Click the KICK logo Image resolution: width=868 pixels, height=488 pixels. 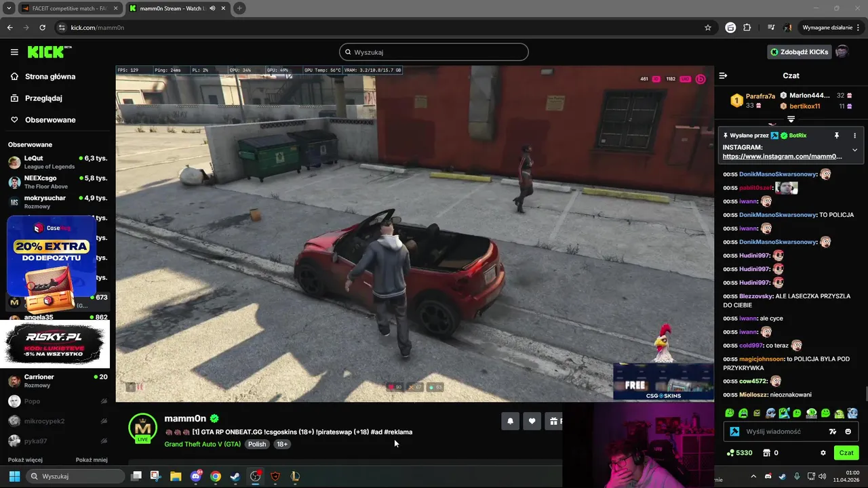(x=50, y=52)
